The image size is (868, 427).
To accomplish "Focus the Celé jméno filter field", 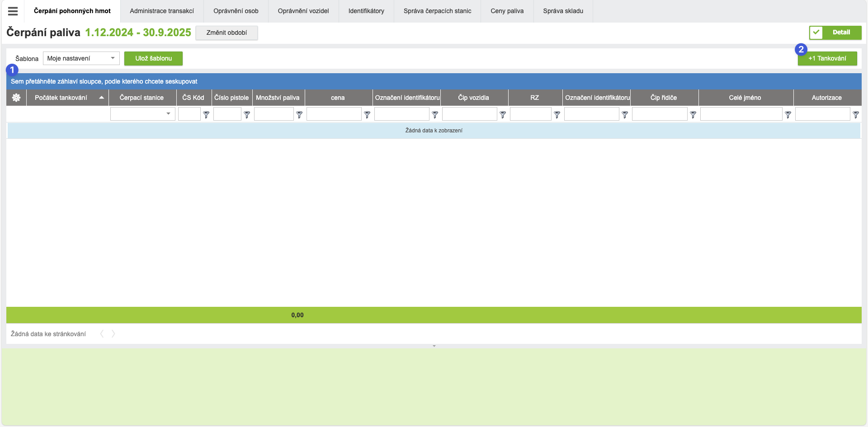I will (x=741, y=114).
